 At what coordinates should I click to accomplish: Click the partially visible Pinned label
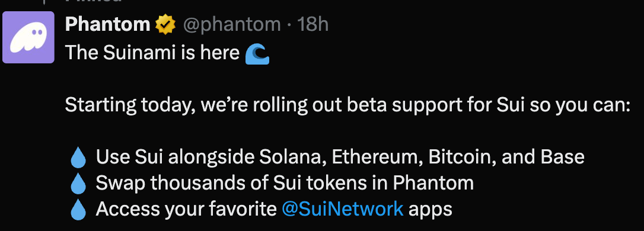94,2
